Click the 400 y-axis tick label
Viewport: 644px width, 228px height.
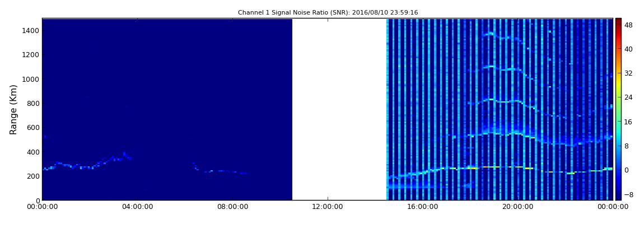click(x=33, y=152)
